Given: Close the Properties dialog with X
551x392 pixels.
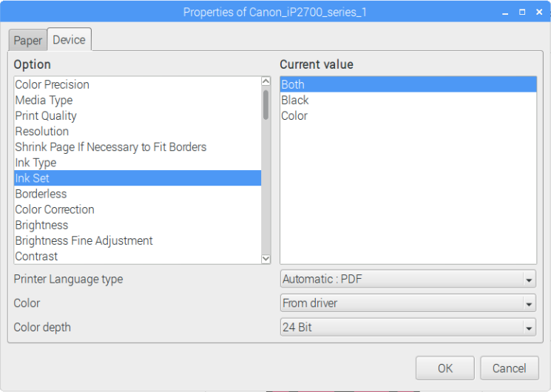Looking at the screenshot, I should [539, 12].
